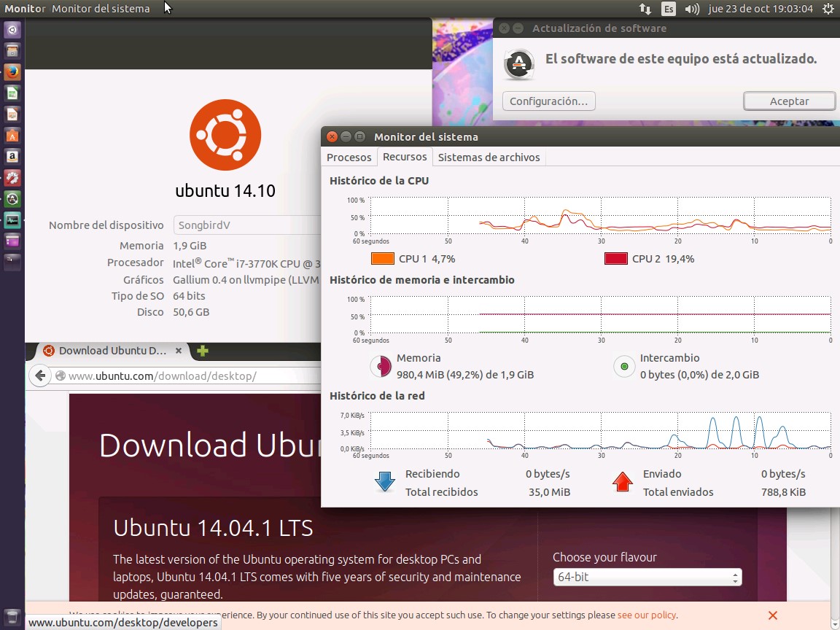The height and width of the screenshot is (630, 840).
Task: Close the Download Ubuntu tab in Firefox
Action: (x=179, y=350)
